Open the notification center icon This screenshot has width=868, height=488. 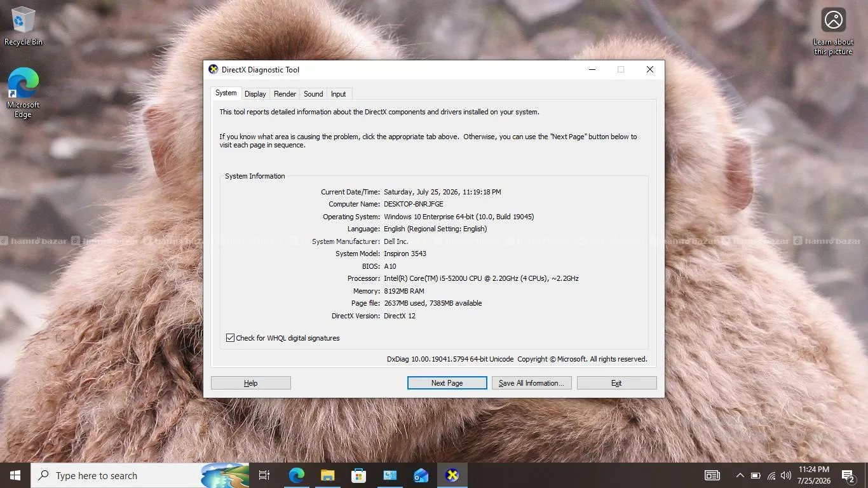848,475
